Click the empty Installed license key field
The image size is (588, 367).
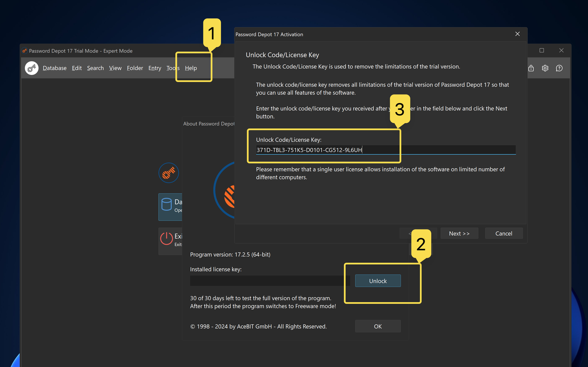(270, 281)
